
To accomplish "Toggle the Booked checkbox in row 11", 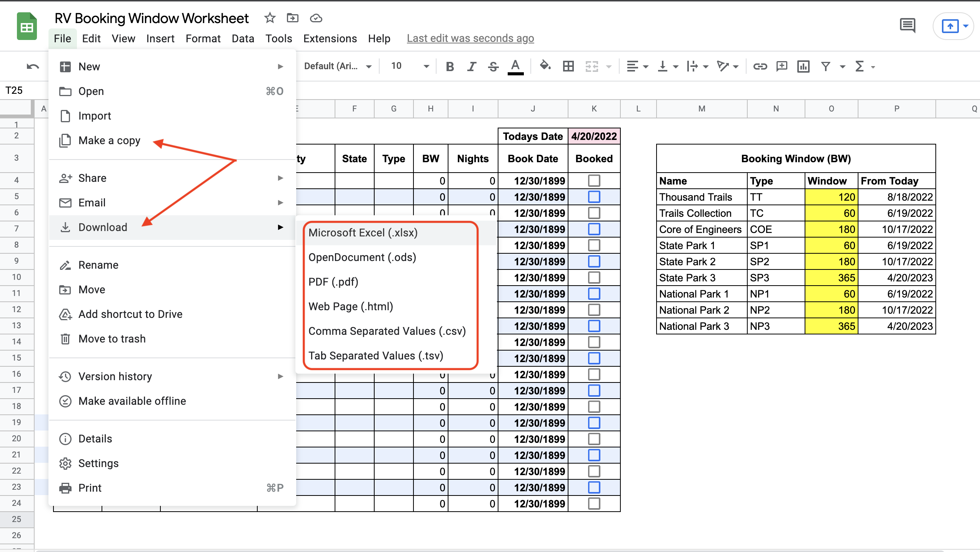I will pyautogui.click(x=594, y=293).
